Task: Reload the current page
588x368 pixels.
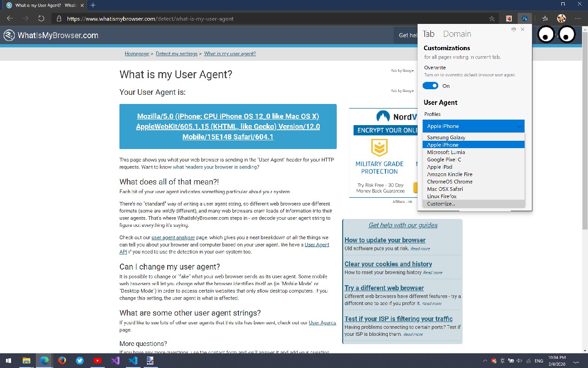Action: (41, 19)
